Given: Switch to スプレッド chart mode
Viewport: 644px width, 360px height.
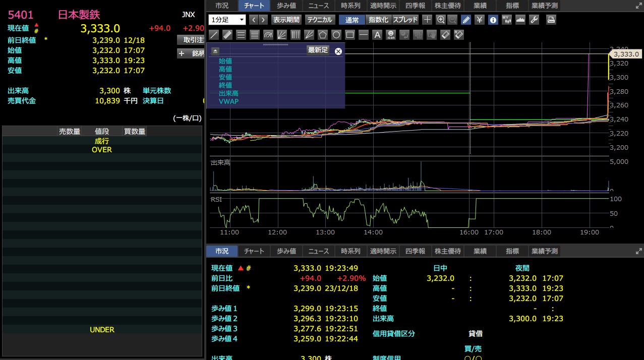Looking at the screenshot, I should coord(405,20).
